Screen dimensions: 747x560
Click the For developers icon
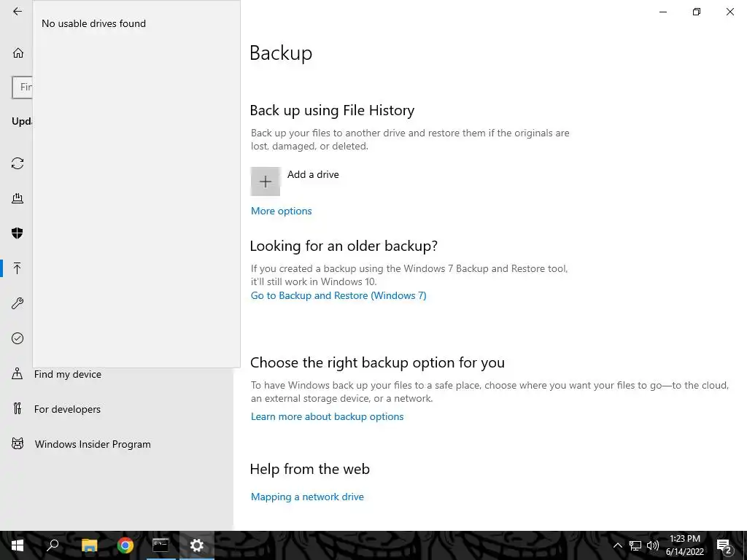click(18, 408)
